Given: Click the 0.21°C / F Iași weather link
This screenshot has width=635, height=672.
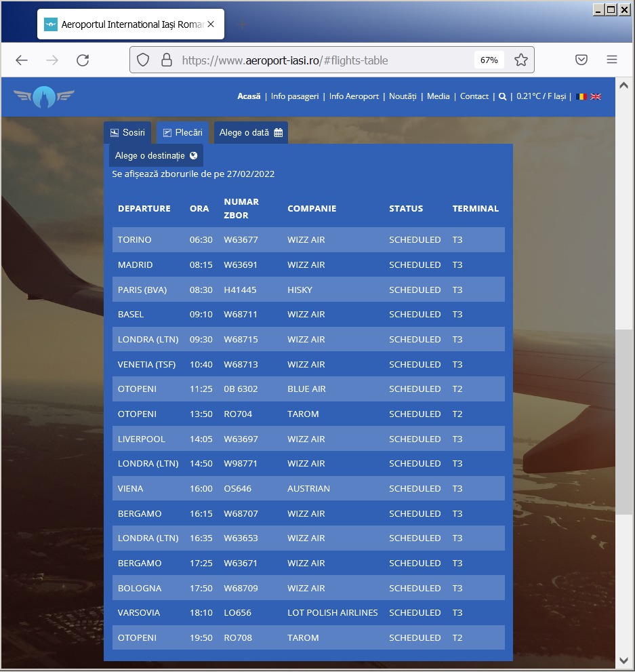Looking at the screenshot, I should coord(541,96).
